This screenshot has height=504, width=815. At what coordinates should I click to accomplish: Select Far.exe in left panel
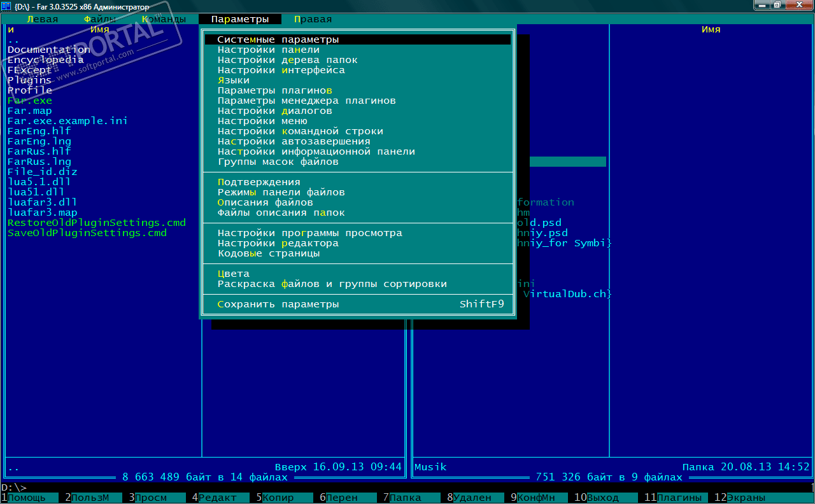(30, 101)
